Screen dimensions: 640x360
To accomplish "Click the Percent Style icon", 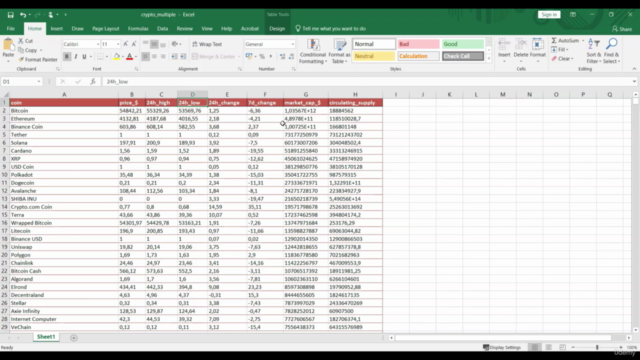I will pyautogui.click(x=262, y=56).
